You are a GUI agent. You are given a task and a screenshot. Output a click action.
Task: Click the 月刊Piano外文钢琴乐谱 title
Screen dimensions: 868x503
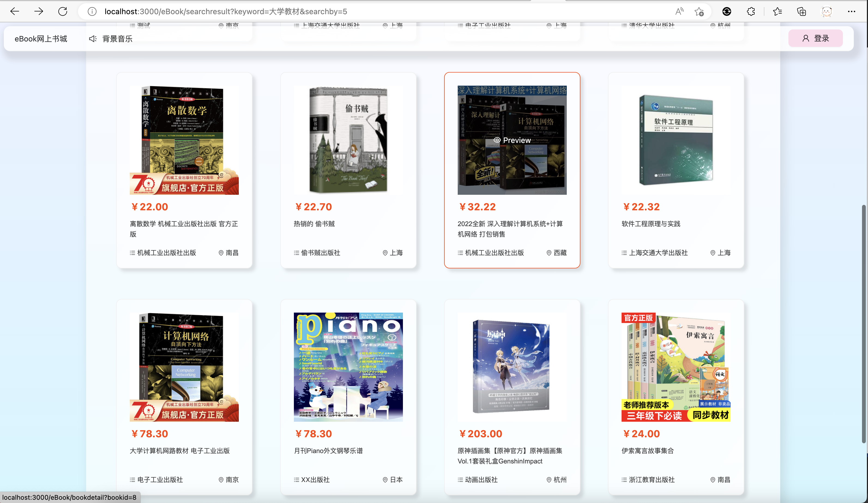click(x=328, y=451)
